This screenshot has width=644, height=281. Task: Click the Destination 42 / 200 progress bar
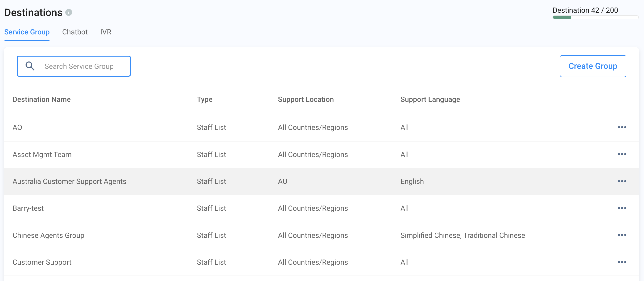click(595, 17)
